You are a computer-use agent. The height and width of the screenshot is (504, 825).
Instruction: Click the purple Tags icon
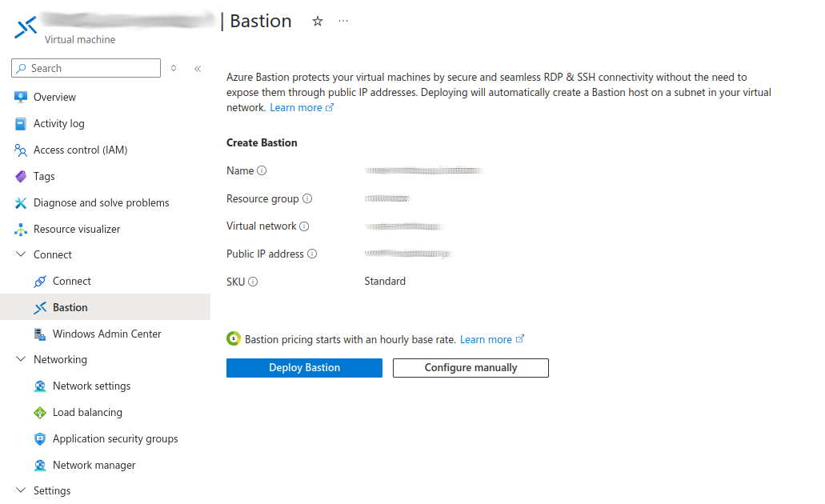pyautogui.click(x=21, y=176)
